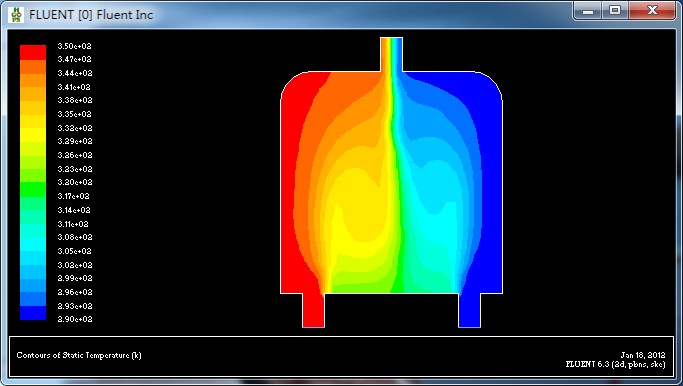
Task: Select legend value 3.14e+02
Action: click(74, 210)
